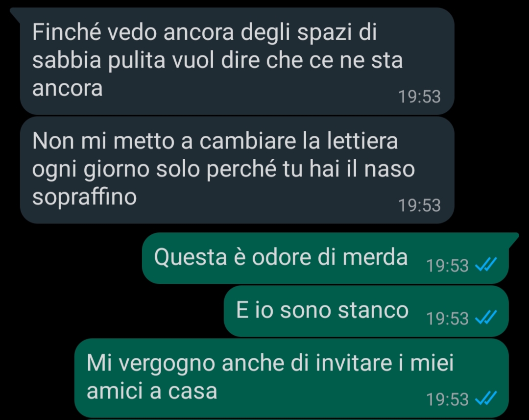Click the second 'ancora' at the end of the first gray message

coord(68,88)
